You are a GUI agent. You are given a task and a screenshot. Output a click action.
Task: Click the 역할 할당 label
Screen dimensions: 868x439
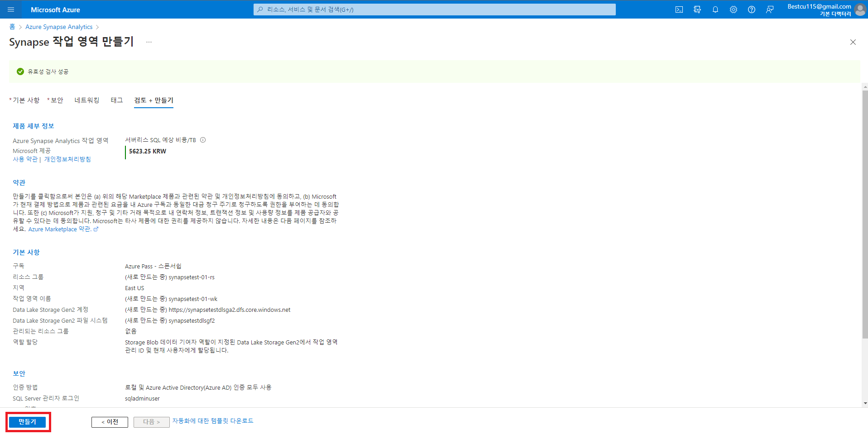(25, 342)
